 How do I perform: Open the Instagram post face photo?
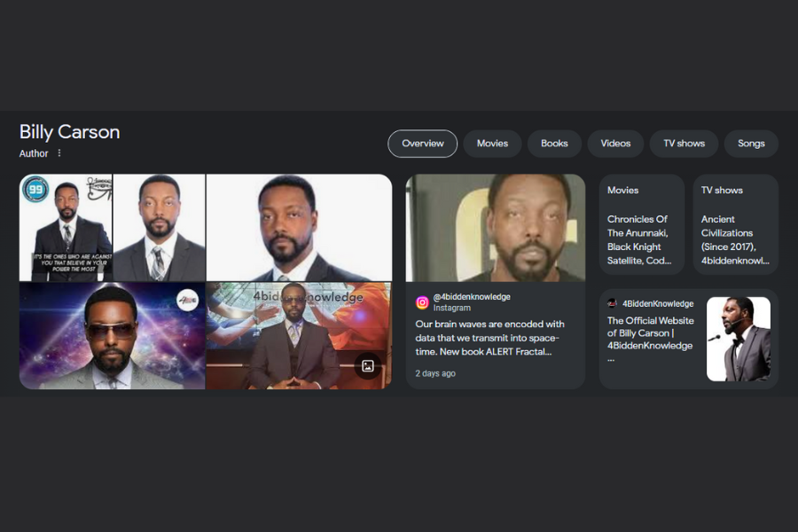[495, 228]
